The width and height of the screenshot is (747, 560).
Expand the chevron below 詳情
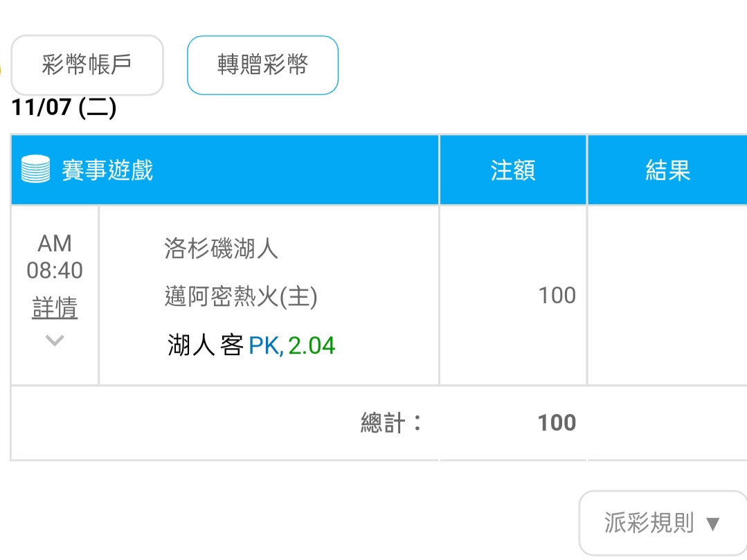tap(55, 340)
